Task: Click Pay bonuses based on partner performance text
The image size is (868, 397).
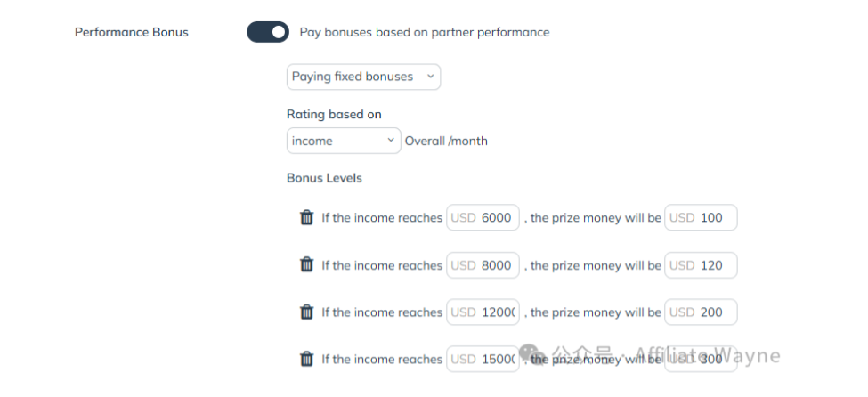Action: click(425, 32)
